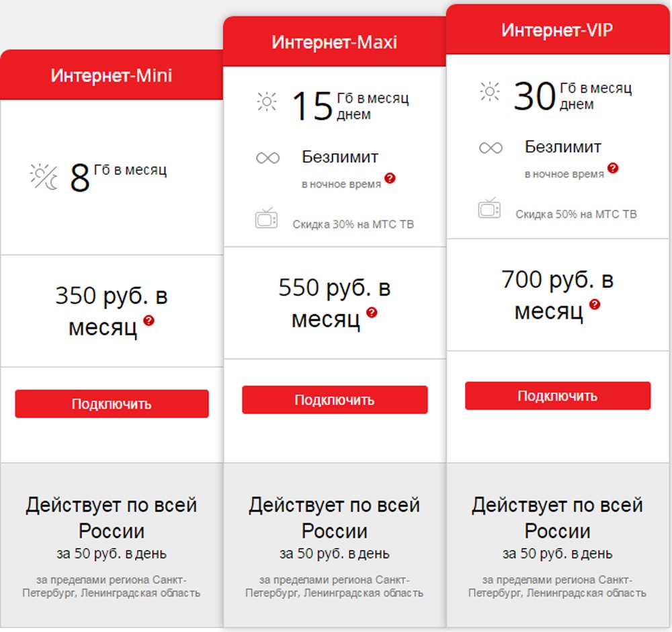Click the sun icon in Интернет-Maxi
The height and width of the screenshot is (632, 672).
click(267, 102)
